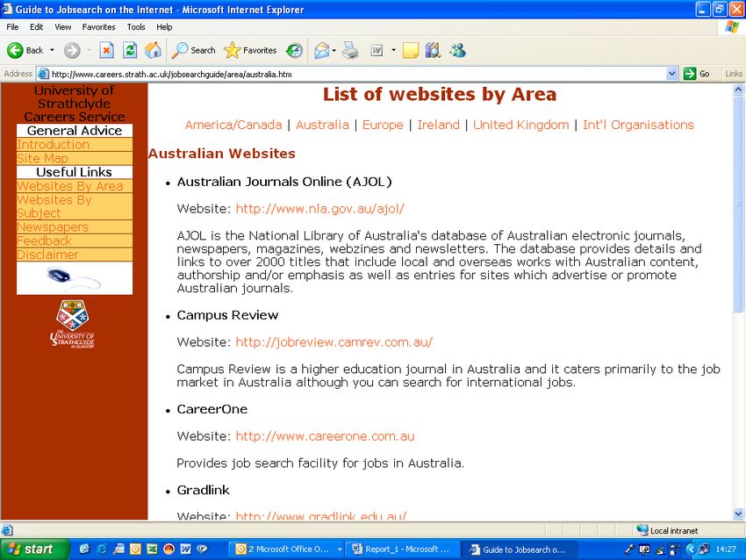
Task: Go to Home page icon
Action: pos(154,50)
